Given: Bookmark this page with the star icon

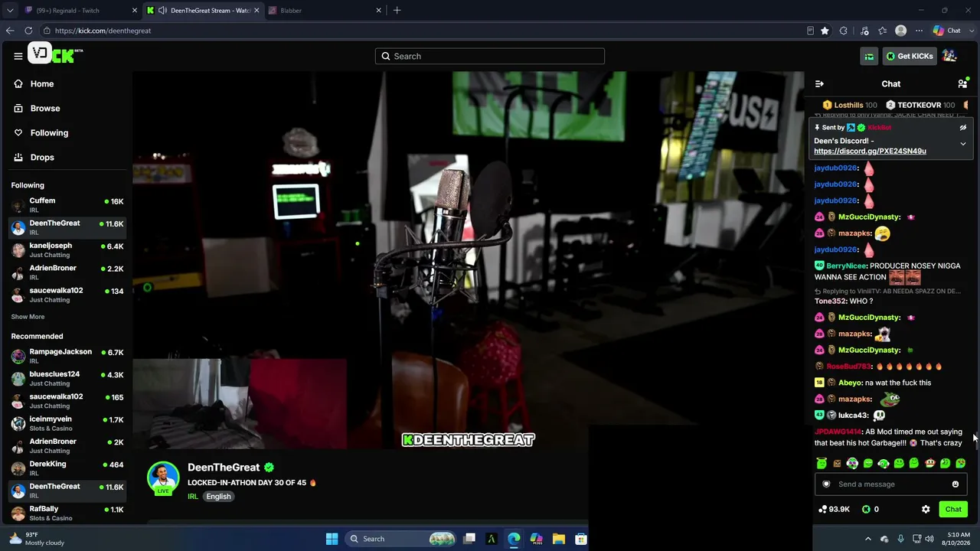Looking at the screenshot, I should (825, 31).
